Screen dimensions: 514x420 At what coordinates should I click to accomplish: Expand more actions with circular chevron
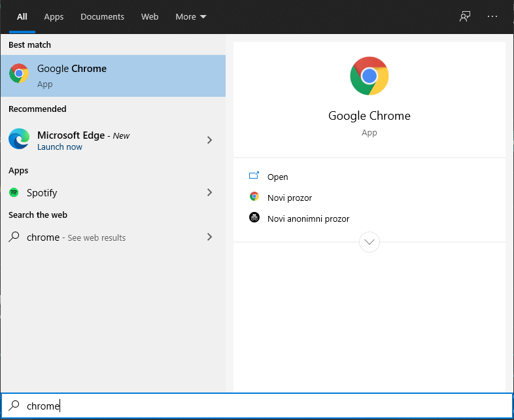point(369,242)
